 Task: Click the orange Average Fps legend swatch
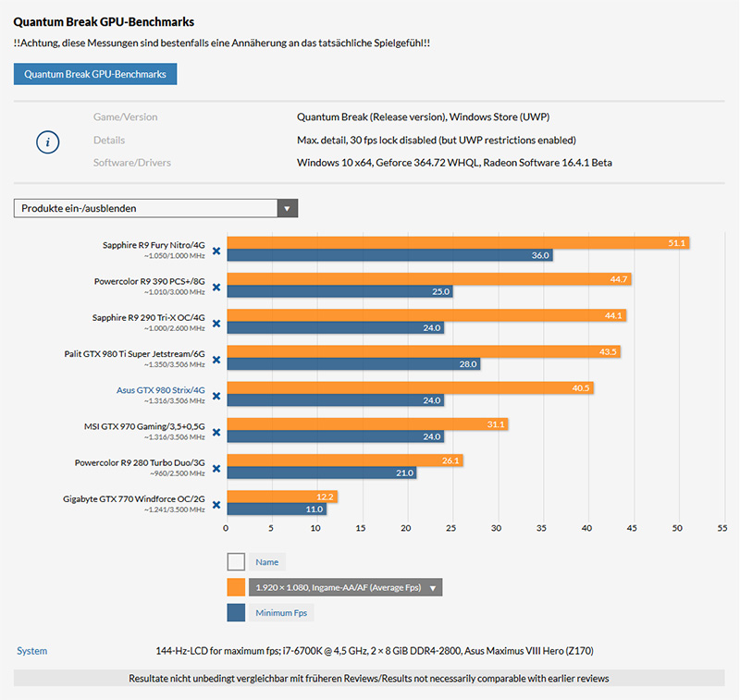coord(236,588)
